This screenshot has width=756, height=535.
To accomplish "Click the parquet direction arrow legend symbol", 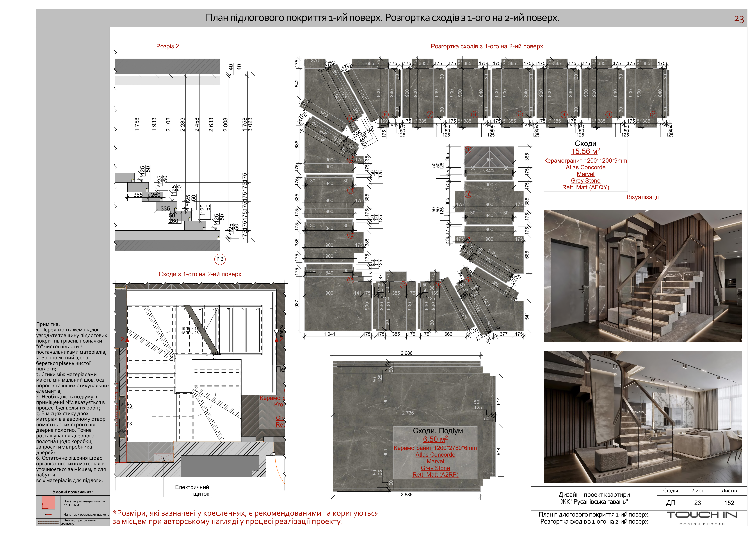I will (x=48, y=514).
